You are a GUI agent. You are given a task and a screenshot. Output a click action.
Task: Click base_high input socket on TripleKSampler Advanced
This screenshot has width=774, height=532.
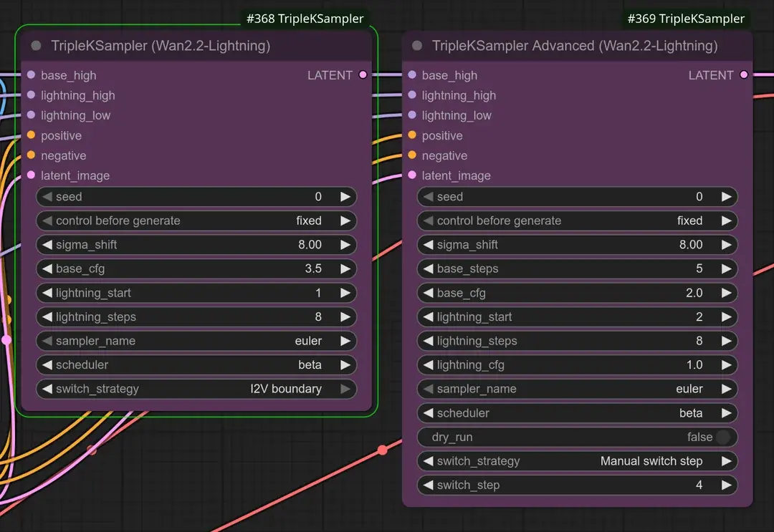tap(412, 75)
